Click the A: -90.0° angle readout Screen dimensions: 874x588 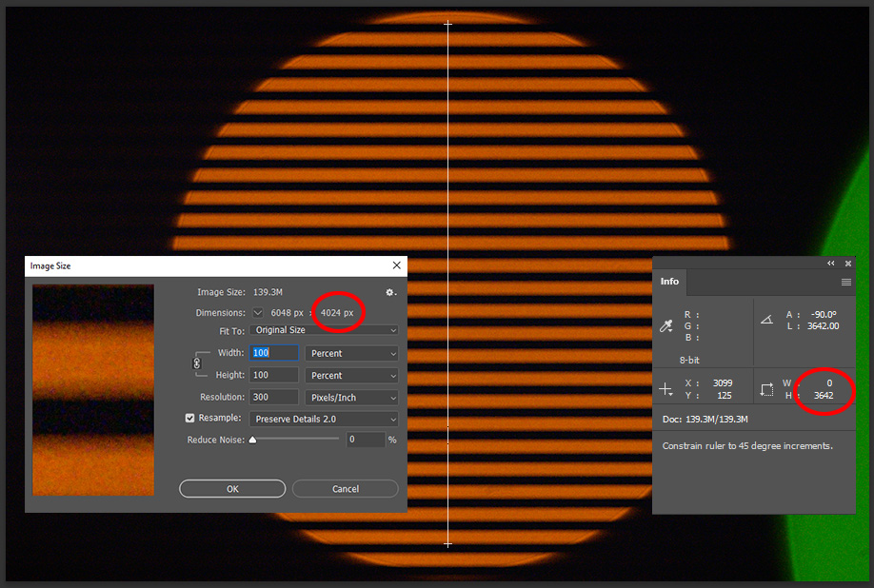[811, 315]
